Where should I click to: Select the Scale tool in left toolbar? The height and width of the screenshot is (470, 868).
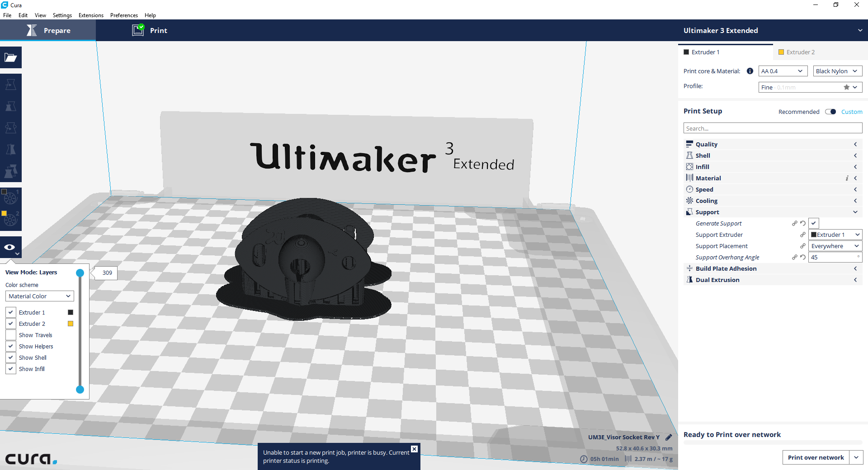[11, 106]
